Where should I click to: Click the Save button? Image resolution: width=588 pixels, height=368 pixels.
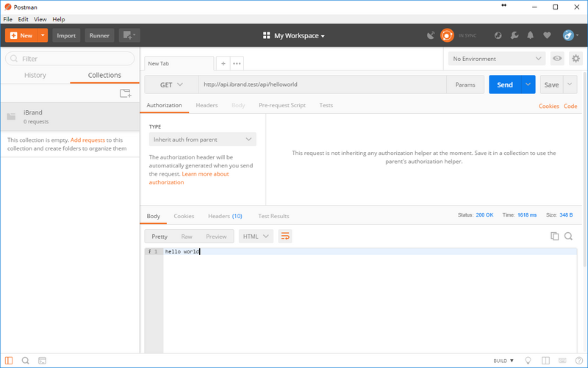(552, 84)
